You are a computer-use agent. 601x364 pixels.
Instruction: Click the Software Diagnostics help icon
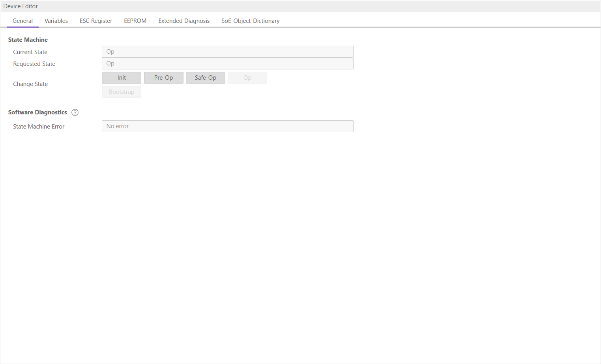75,112
